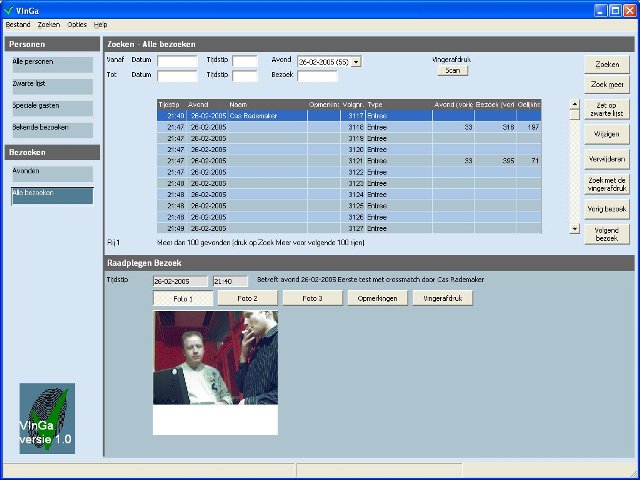Click the VinGa versie 1.0 fingerprint logo

47,418
